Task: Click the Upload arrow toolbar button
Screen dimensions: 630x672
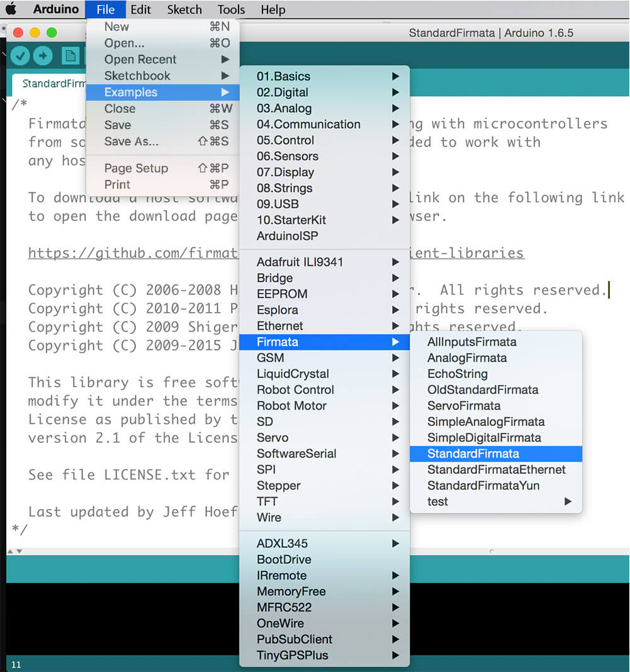Action: 43,56
